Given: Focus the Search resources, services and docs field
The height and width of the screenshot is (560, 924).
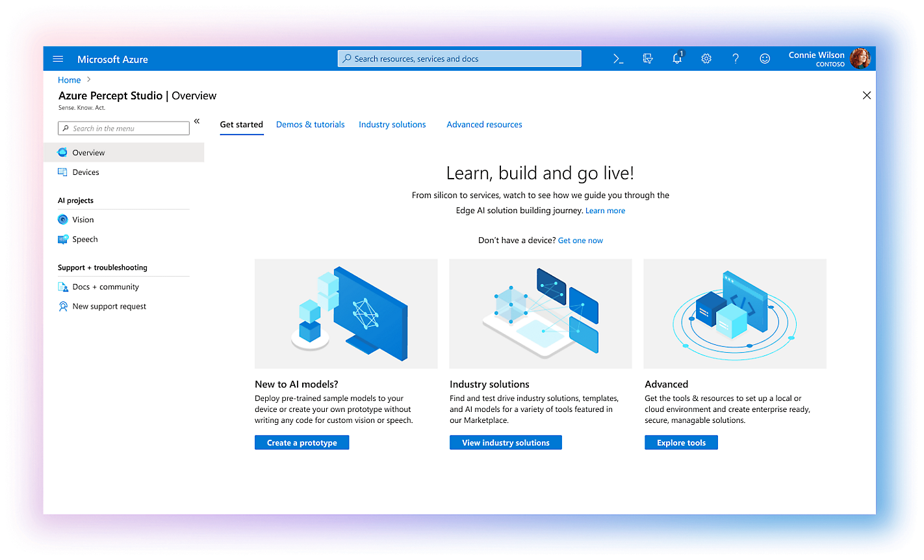Looking at the screenshot, I should 459,59.
